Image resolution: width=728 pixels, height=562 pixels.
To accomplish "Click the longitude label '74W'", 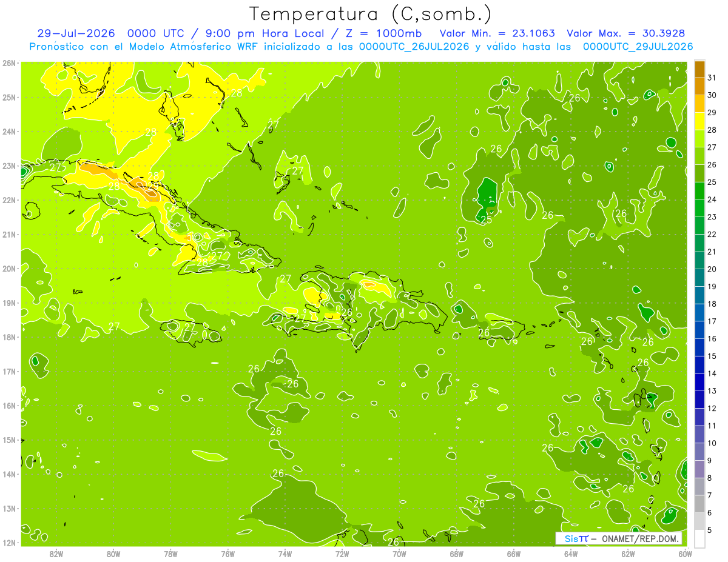I will (x=285, y=554).
